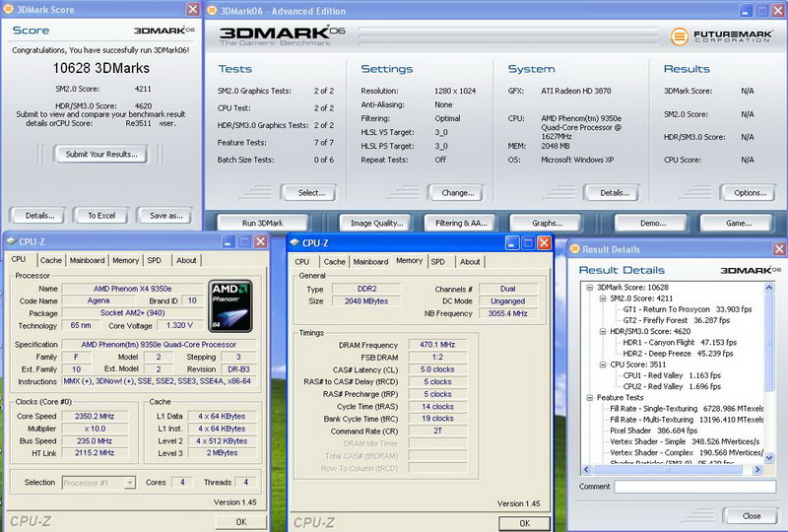Close Result Details with Close button
The height and width of the screenshot is (532, 788).
click(752, 516)
